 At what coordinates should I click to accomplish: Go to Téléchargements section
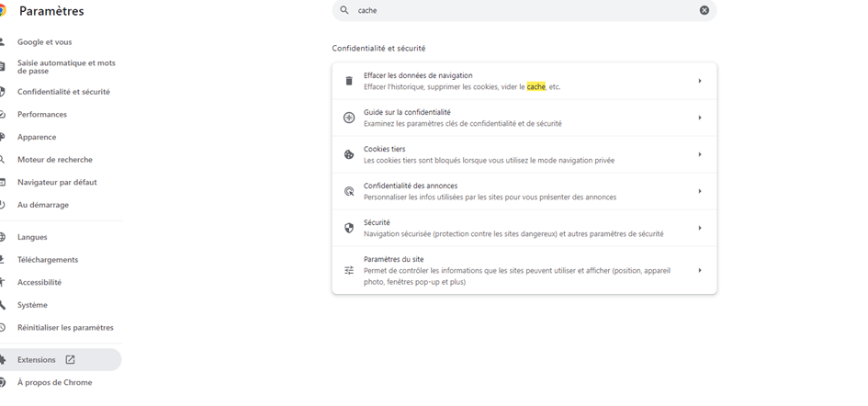[48, 260]
